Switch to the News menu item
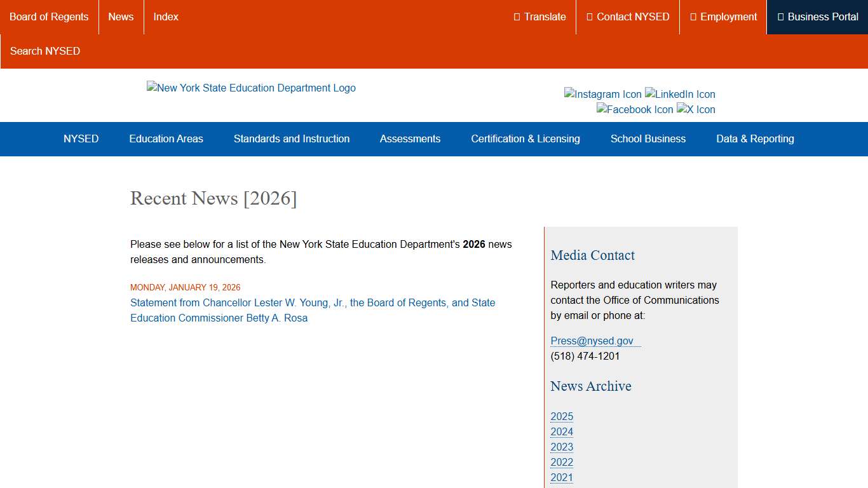868x488 pixels. tap(121, 17)
